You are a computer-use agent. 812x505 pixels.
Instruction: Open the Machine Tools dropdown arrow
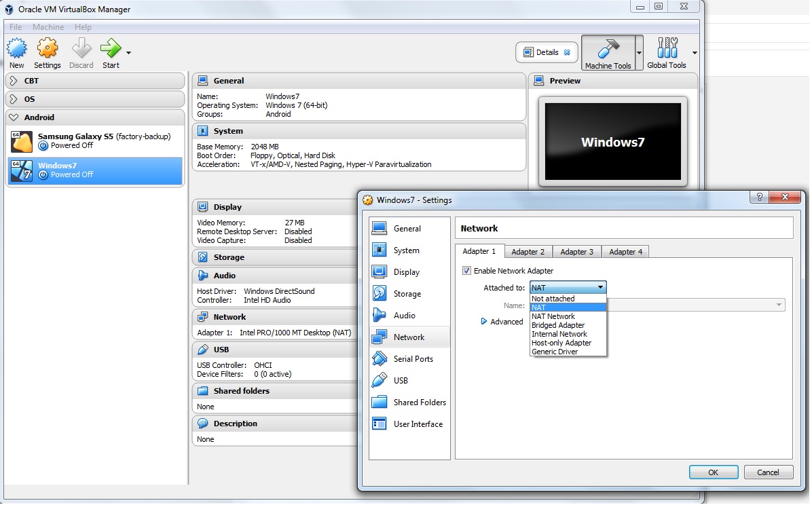pos(639,52)
